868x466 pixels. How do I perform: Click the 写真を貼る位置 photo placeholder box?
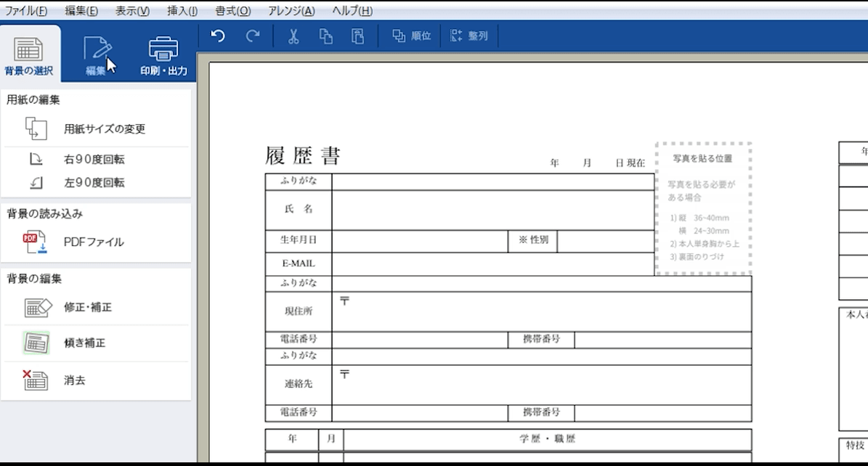click(x=703, y=207)
